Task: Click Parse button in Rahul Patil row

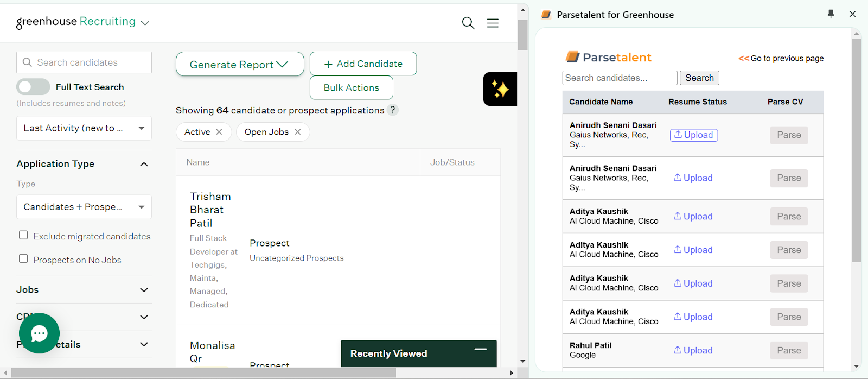Action: click(x=789, y=350)
